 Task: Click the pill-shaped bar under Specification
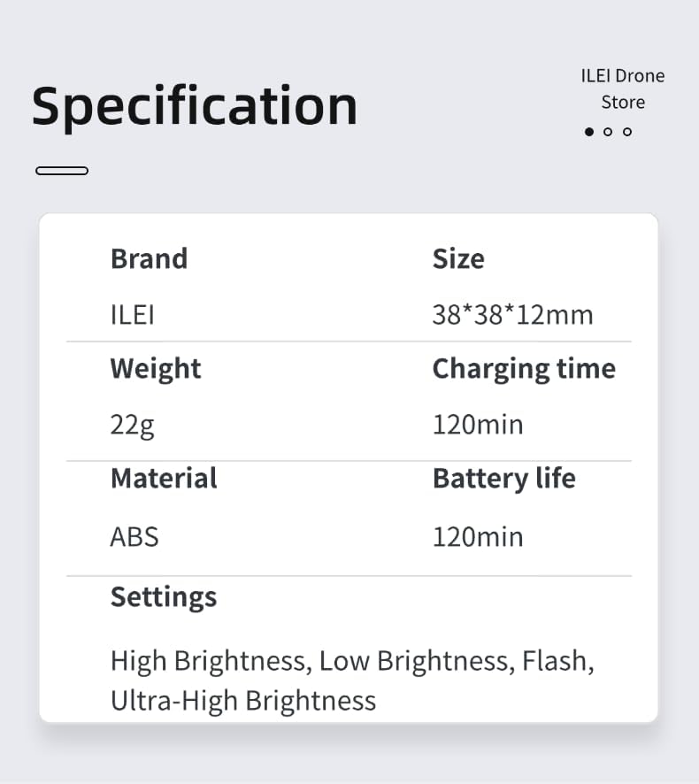(62, 171)
